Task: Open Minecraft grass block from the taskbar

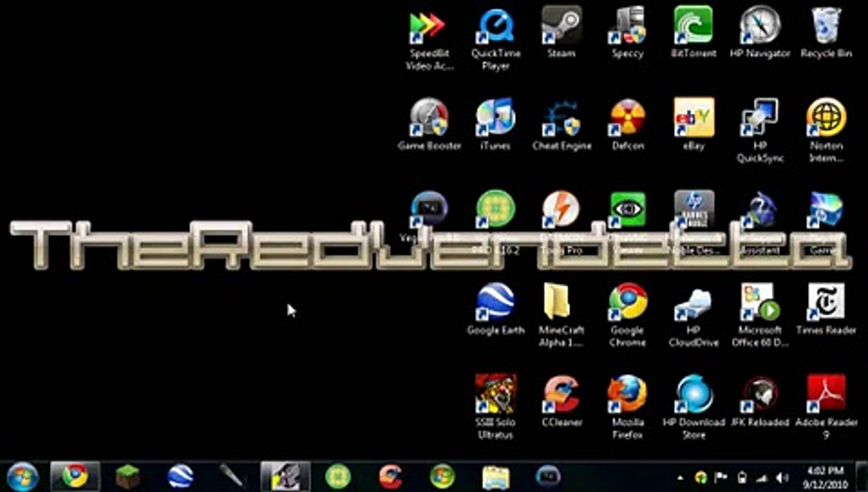Action: tap(128, 477)
